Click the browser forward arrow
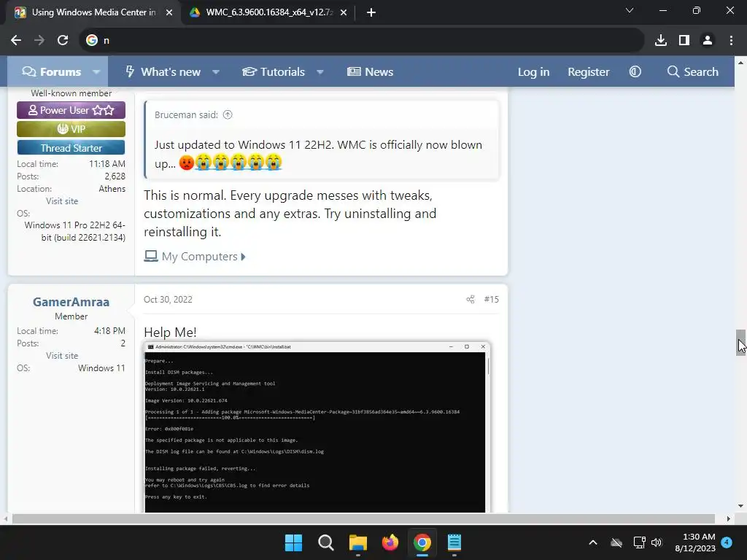This screenshot has height=560, width=747. click(x=39, y=41)
